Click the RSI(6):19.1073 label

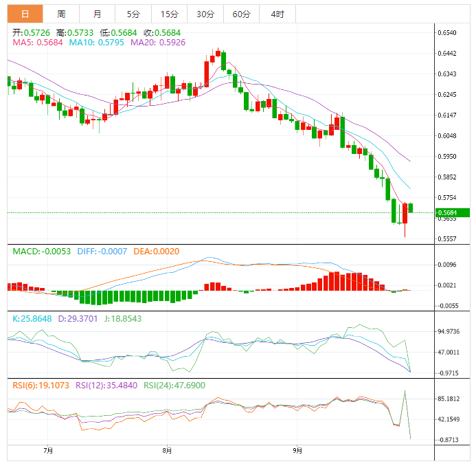[x=41, y=386]
